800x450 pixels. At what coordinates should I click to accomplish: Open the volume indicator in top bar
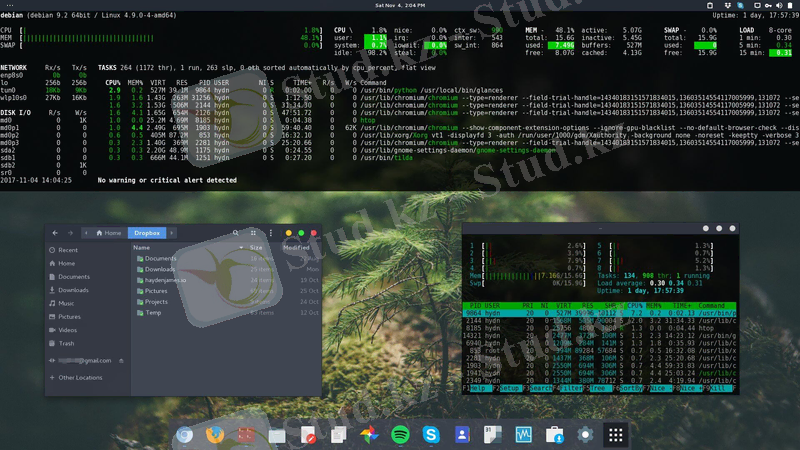click(x=779, y=5)
